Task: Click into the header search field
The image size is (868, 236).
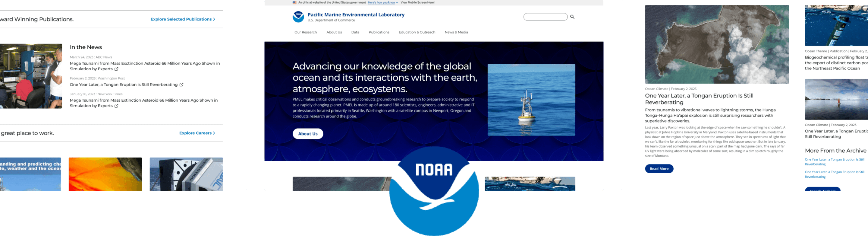Action: 545,17
